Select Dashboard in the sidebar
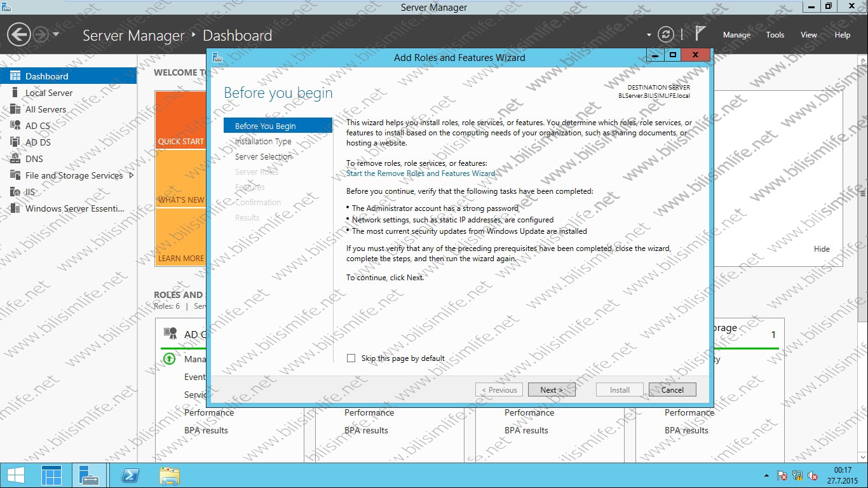 pos(68,76)
